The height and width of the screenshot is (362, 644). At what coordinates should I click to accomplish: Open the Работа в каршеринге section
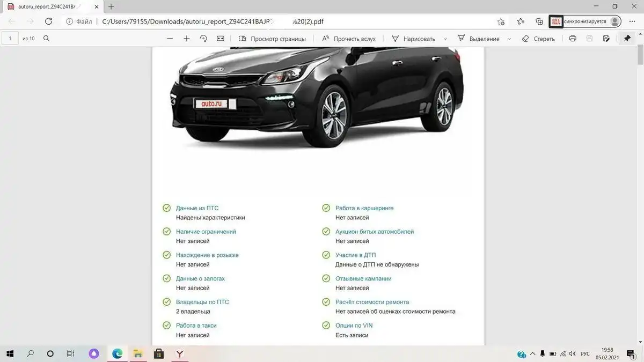(364, 208)
